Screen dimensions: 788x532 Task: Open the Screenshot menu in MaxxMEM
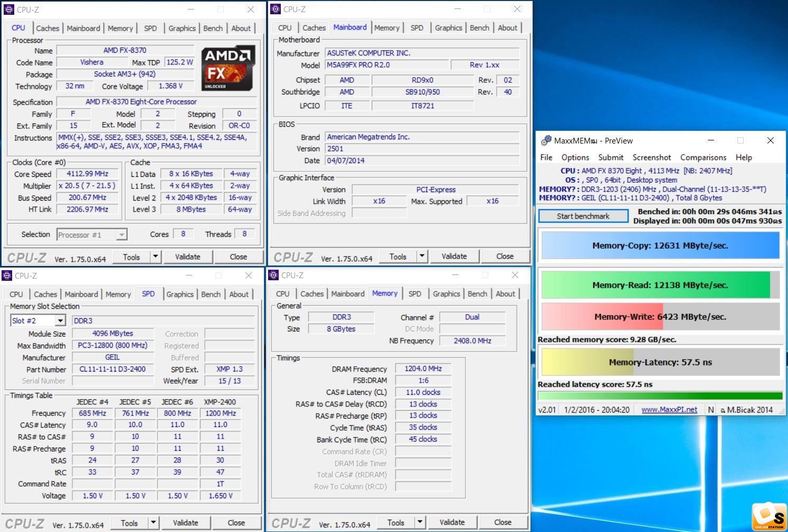coord(652,157)
